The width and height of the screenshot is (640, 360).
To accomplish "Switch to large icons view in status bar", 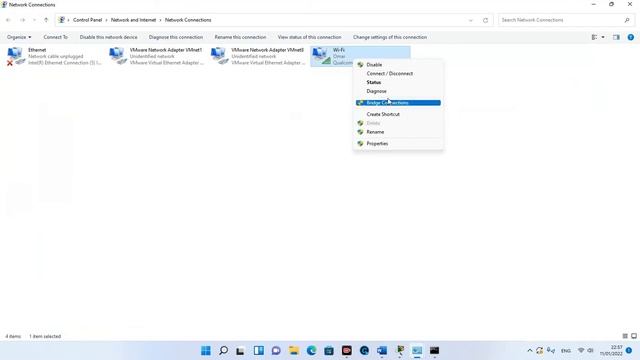I will click(x=634, y=336).
